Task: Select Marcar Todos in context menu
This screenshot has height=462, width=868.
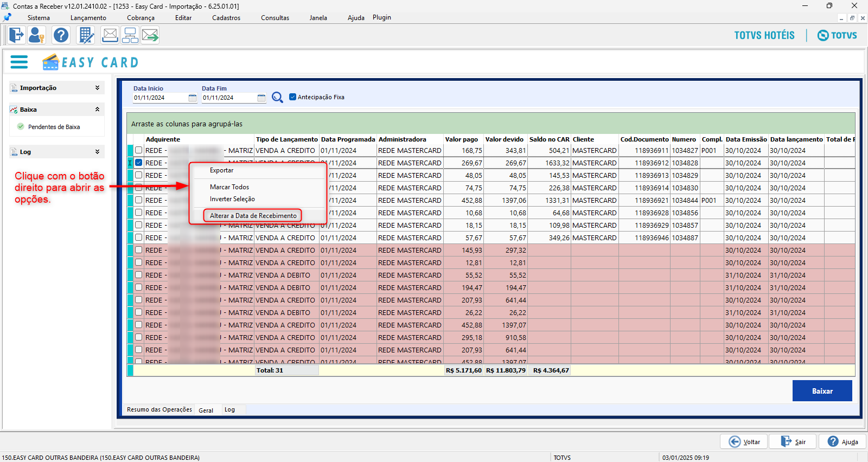Action: coord(229,187)
